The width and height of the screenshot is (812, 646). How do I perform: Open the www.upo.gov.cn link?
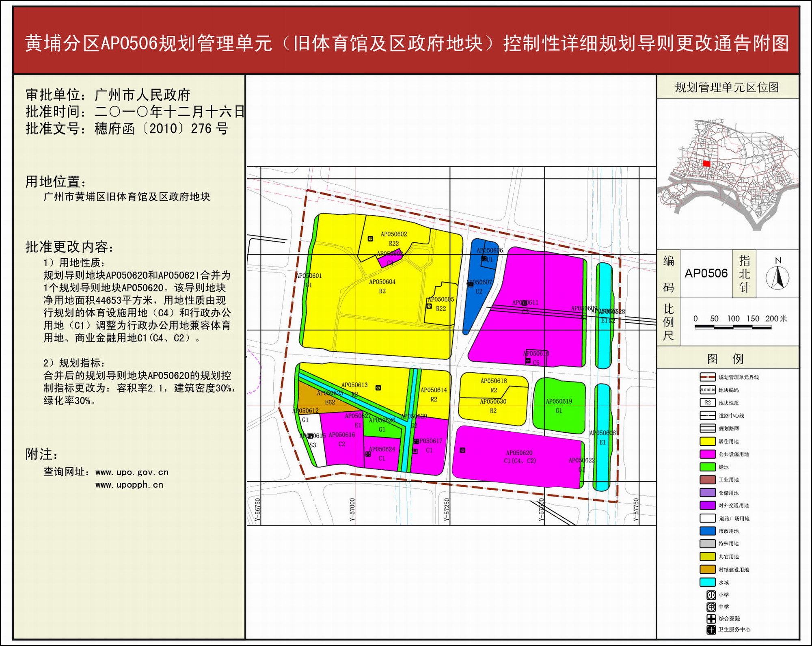click(x=132, y=472)
